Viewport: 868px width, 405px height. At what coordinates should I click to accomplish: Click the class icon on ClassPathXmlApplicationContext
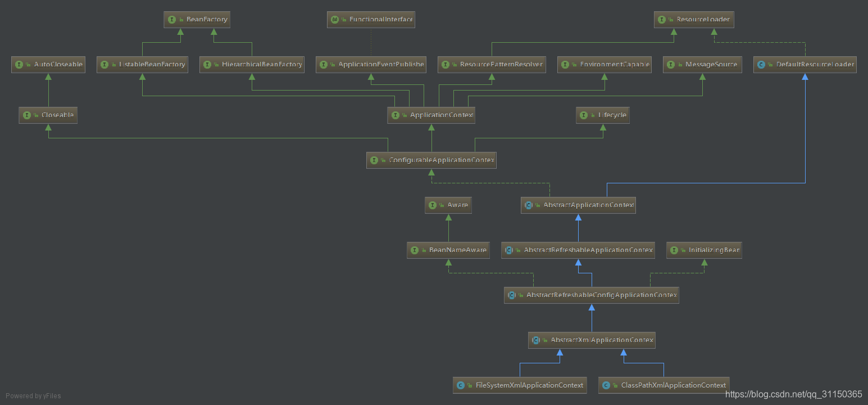pyautogui.click(x=606, y=385)
